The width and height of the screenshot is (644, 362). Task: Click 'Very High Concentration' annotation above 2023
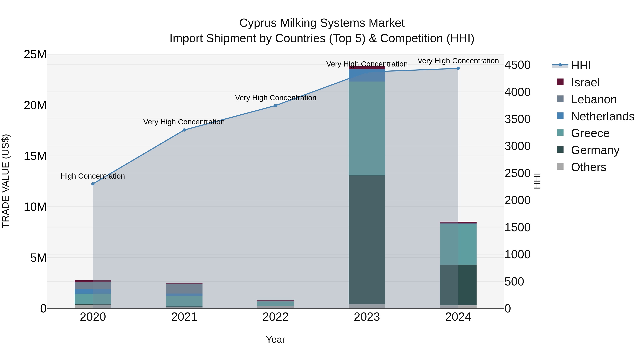(x=367, y=64)
